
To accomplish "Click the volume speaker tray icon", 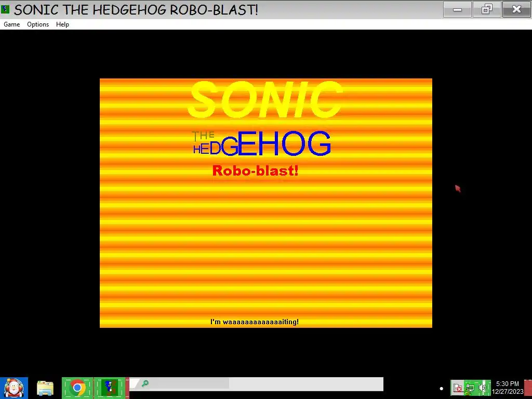I will point(483,388).
